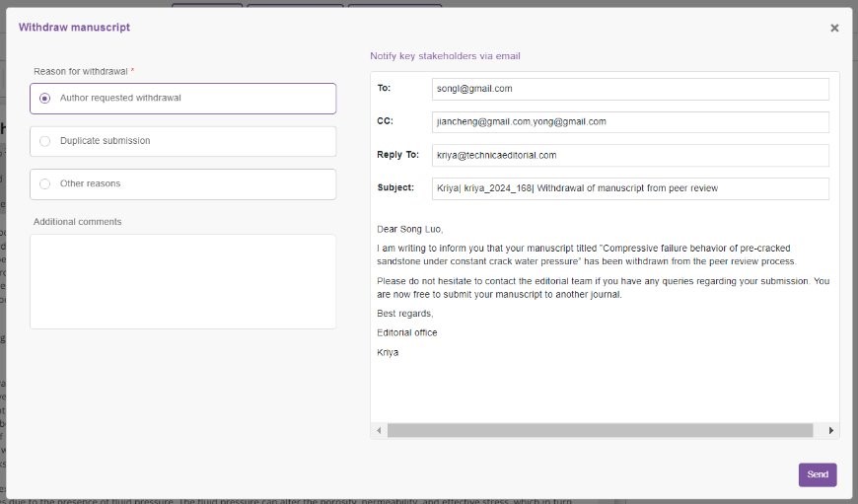Screen dimensions: 858x504
Task: Click the paragraph starting 'Please do not hesitate'
Action: (603, 288)
